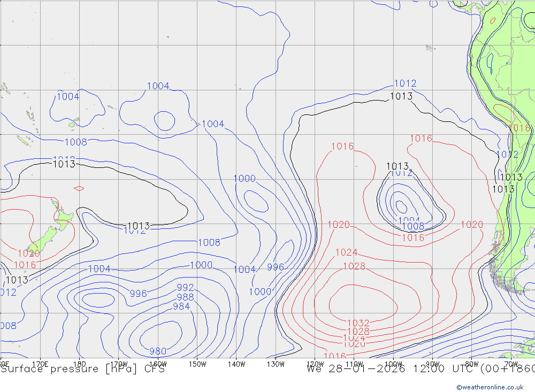Click the 1008 label inside the eastern low
Screen dimensions: 535x392
coord(413,226)
